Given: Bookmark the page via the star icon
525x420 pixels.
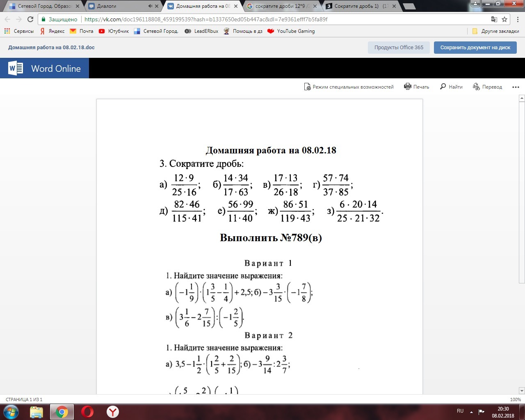Looking at the screenshot, I should (x=504, y=19).
